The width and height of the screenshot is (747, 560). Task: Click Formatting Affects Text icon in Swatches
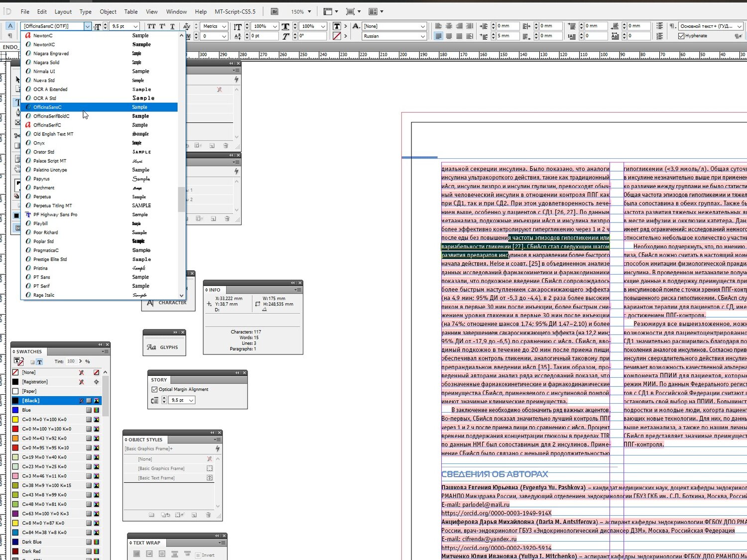[x=39, y=362]
